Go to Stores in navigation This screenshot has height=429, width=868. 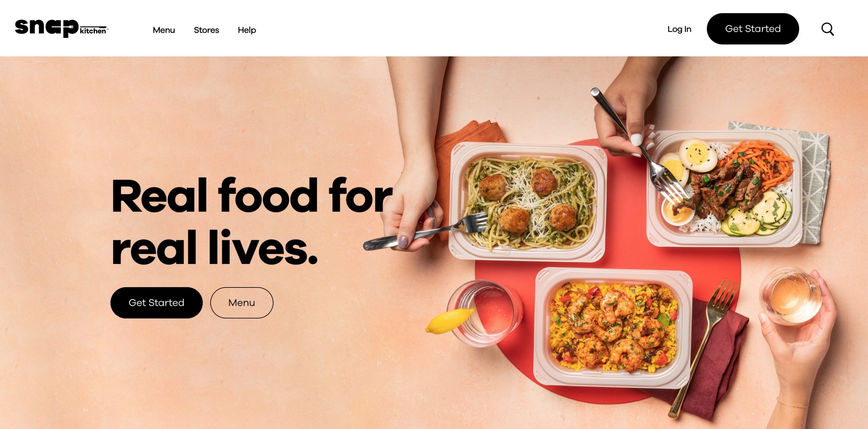click(x=206, y=30)
